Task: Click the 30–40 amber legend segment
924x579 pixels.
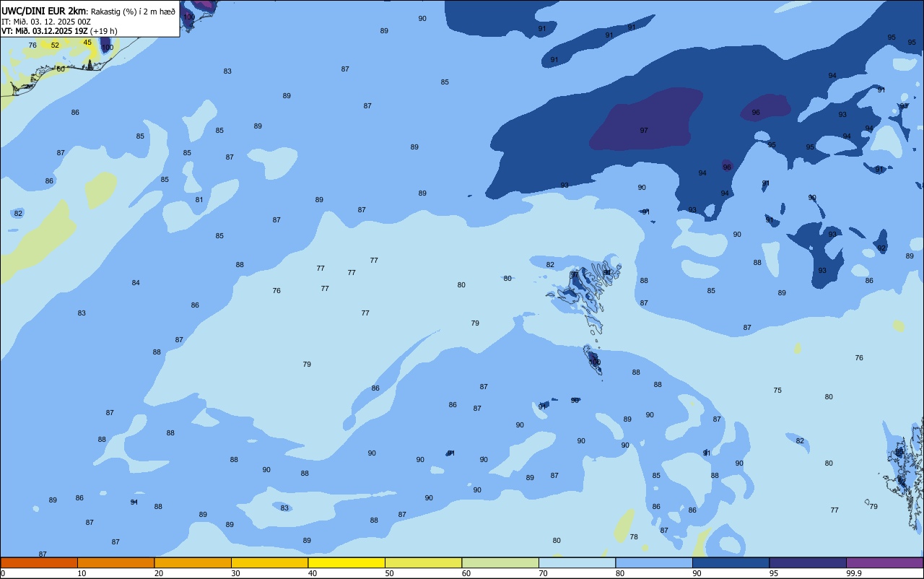Action: coord(269,562)
